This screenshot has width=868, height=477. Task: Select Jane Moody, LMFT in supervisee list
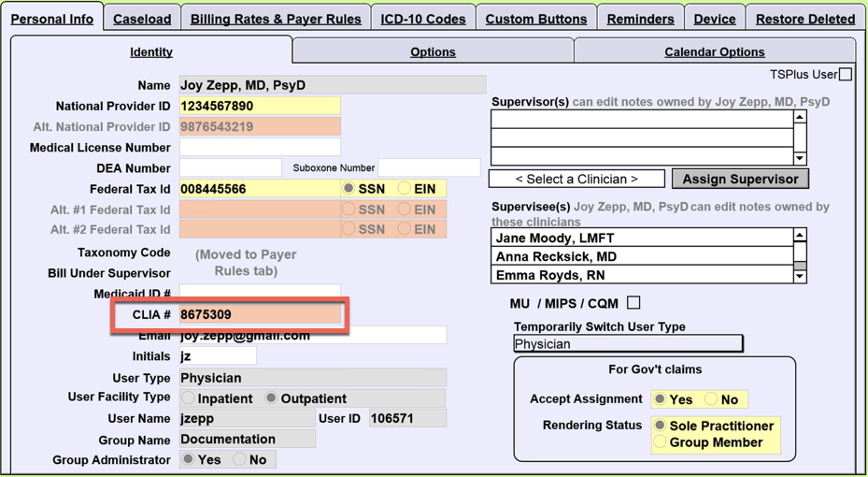(641, 238)
